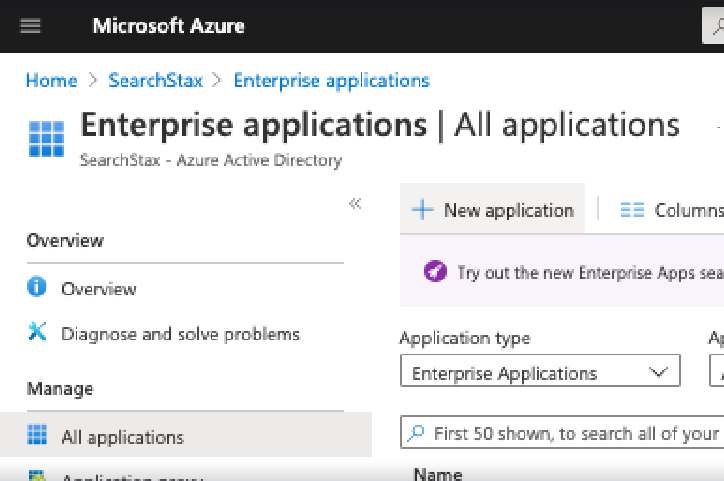Click the applications search field
This screenshot has width=724, height=481.
pyautogui.click(x=562, y=432)
